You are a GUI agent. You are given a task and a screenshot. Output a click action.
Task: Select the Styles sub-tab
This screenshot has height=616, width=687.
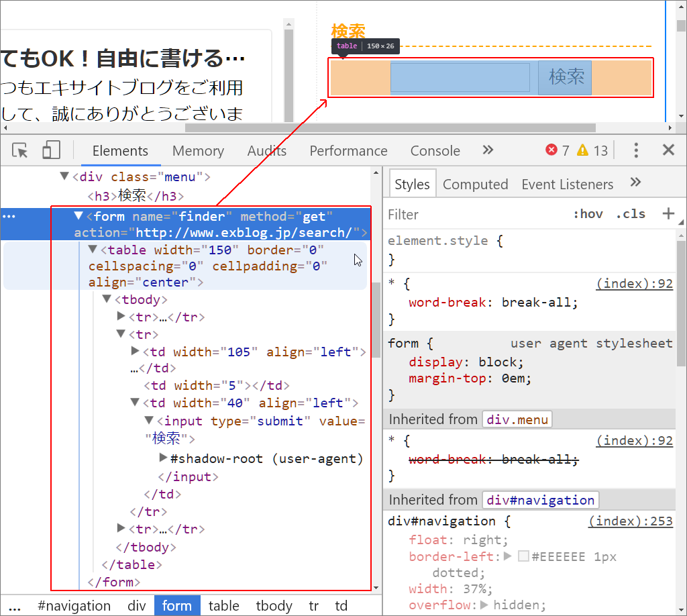coord(413,184)
